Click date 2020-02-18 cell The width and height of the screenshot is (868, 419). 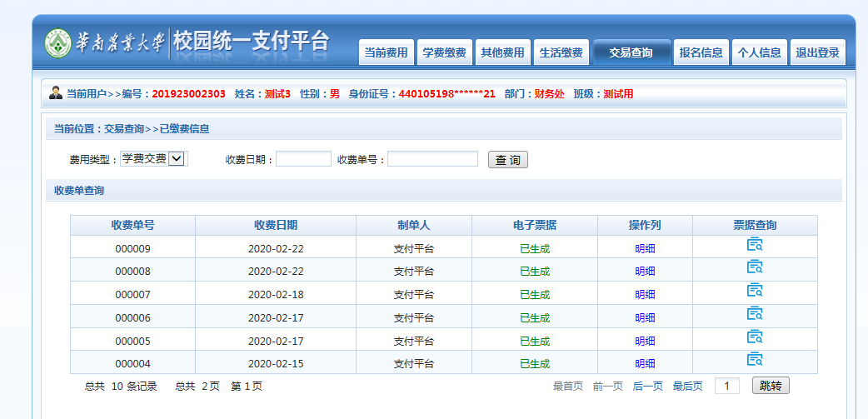click(276, 294)
